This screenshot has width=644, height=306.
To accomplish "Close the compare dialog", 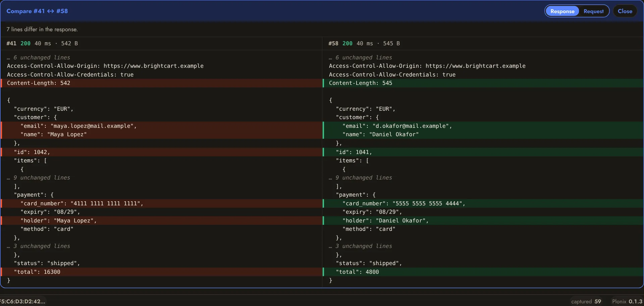I will click(x=625, y=11).
